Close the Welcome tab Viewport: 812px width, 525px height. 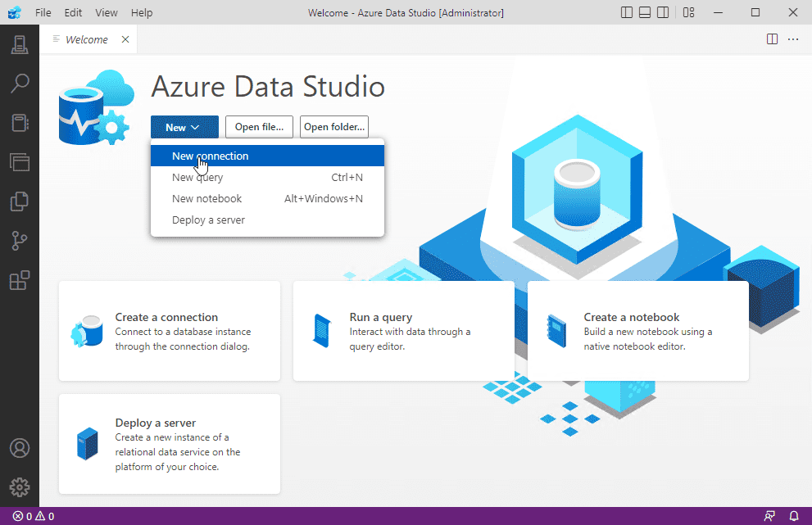pyautogui.click(x=125, y=39)
